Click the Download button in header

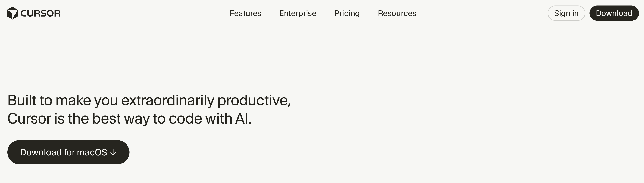pyautogui.click(x=614, y=13)
